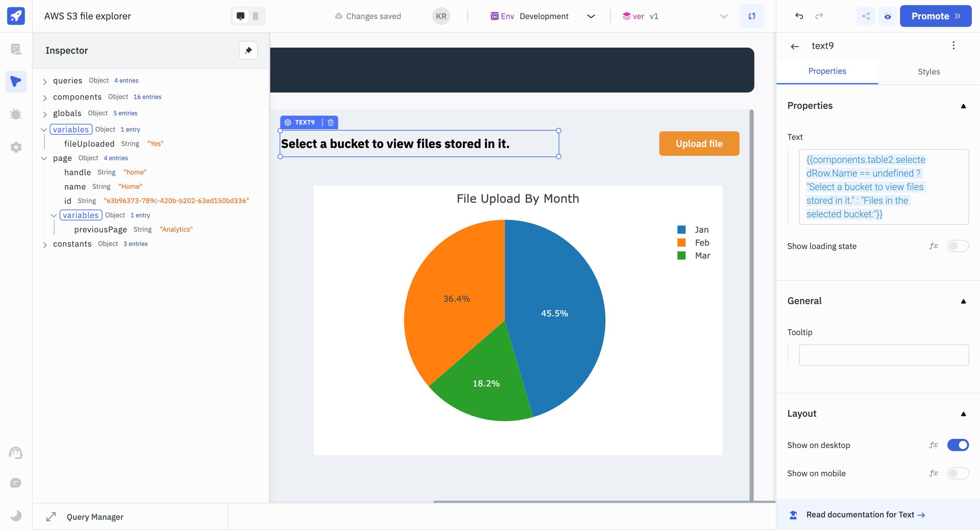Viewport: 980px width, 530px height.
Task: Select the Inspector sidebar icon
Action: click(x=16, y=81)
